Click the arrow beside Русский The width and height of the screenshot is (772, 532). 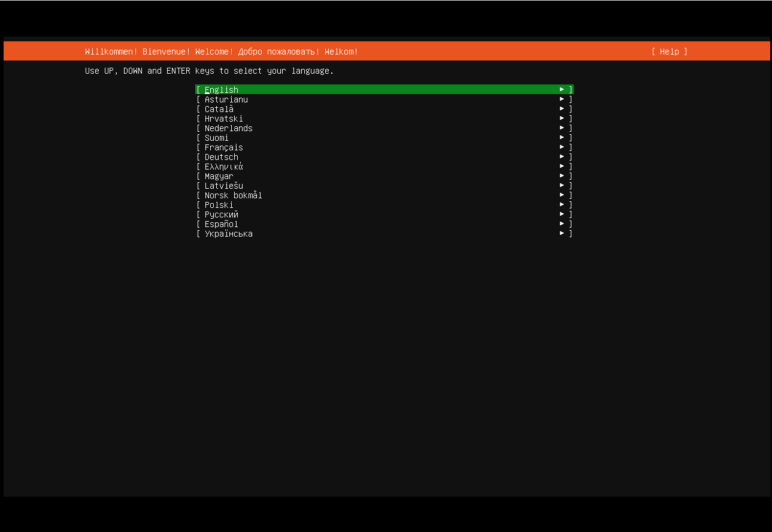point(562,214)
